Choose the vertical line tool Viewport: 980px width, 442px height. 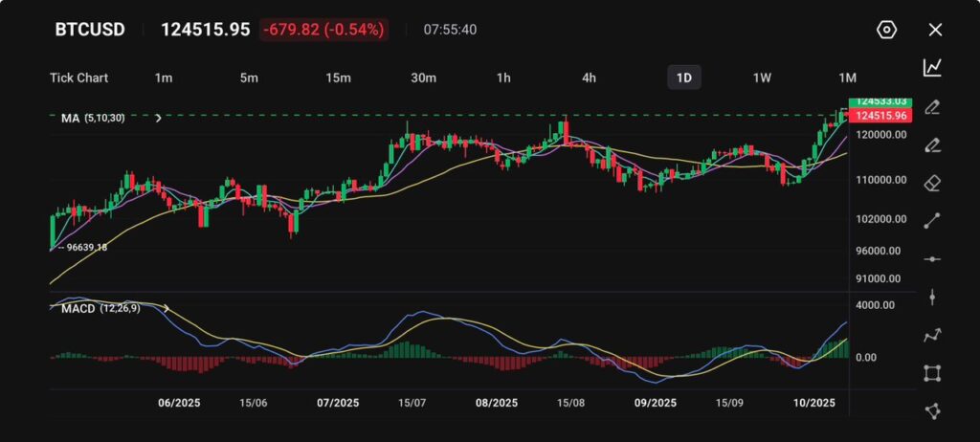(x=932, y=298)
